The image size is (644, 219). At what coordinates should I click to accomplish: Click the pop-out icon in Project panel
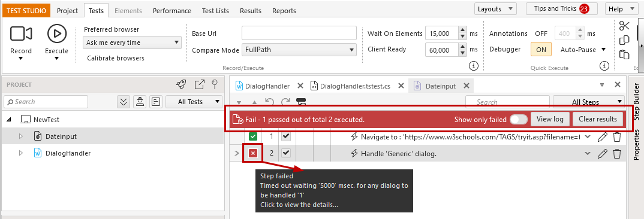[x=199, y=84]
